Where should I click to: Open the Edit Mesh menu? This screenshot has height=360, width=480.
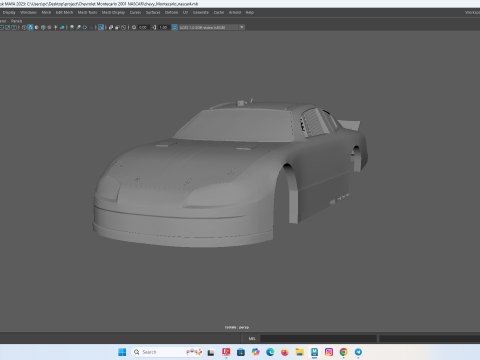[x=64, y=12]
